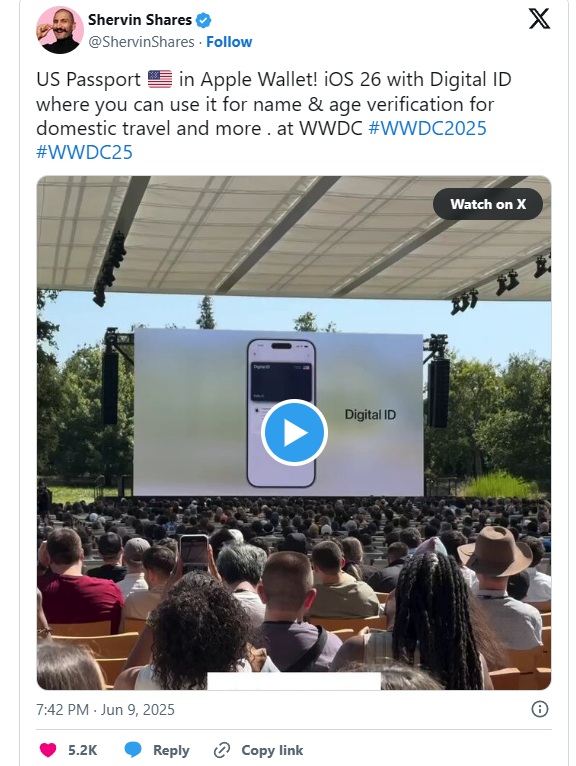Click the Watch on X button
Viewport: 576px width, 766px height.
[488, 204]
